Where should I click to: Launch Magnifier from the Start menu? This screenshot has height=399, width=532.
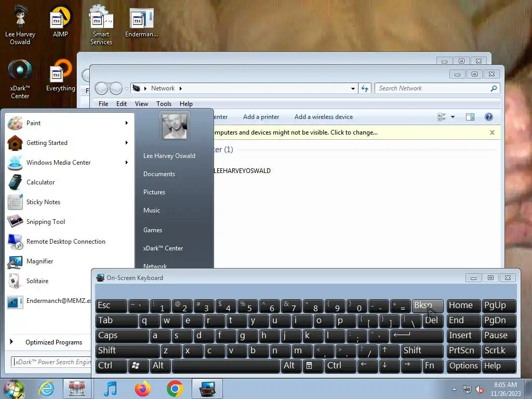68,261
